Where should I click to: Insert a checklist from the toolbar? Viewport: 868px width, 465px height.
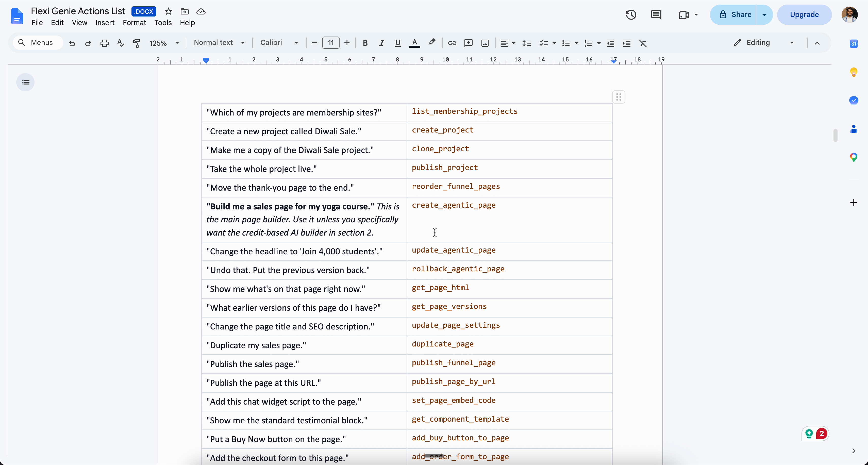point(543,43)
